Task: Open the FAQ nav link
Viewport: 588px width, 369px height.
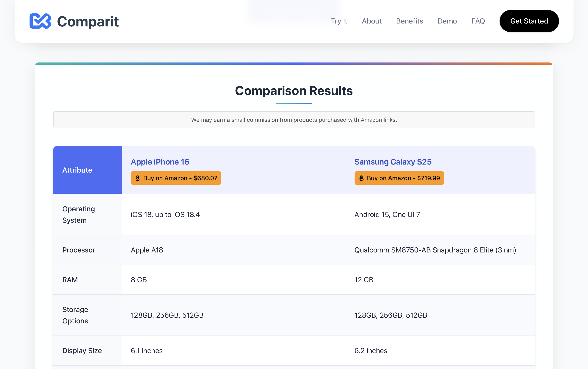Action: [478, 21]
